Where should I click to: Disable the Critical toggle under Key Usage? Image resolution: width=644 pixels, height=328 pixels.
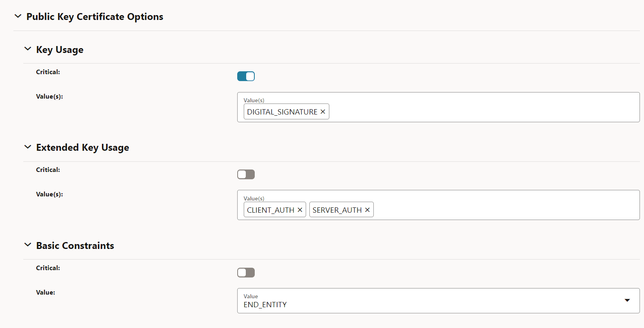(246, 76)
